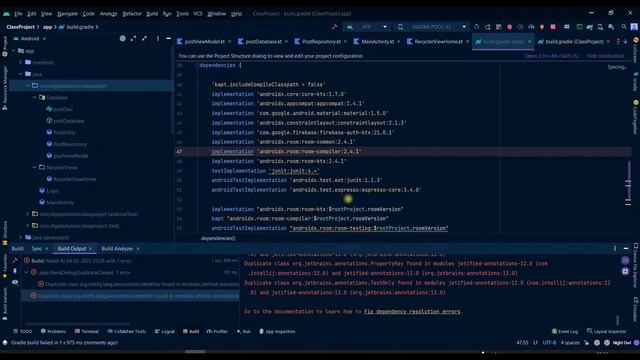640x360 pixels.
Task: Open Project Structure grid icon in toolbar
Action: [x=567, y=27]
